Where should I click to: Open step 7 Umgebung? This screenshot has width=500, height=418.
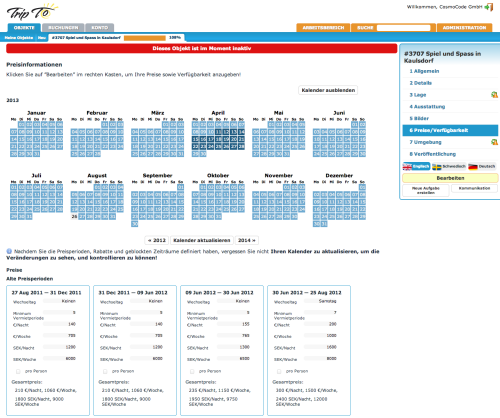(x=425, y=142)
